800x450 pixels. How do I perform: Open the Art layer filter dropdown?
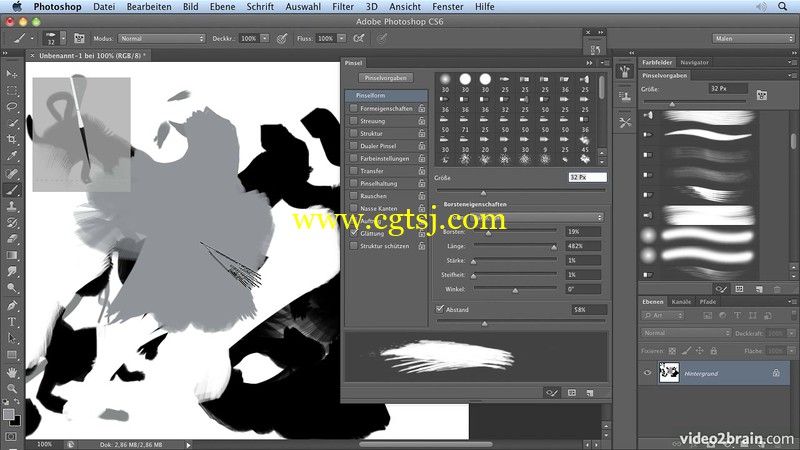pos(662,315)
